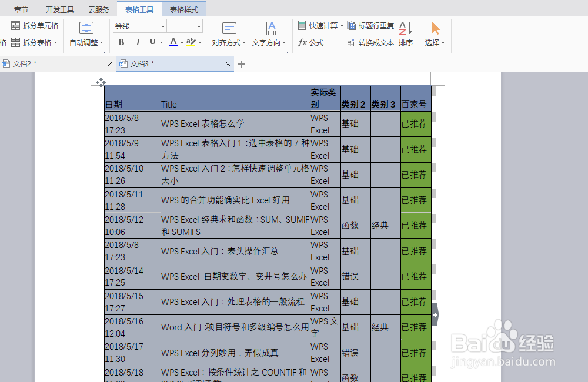This screenshot has width=588, height=382.
Task: Open the font size combo box
Action: pos(185,26)
